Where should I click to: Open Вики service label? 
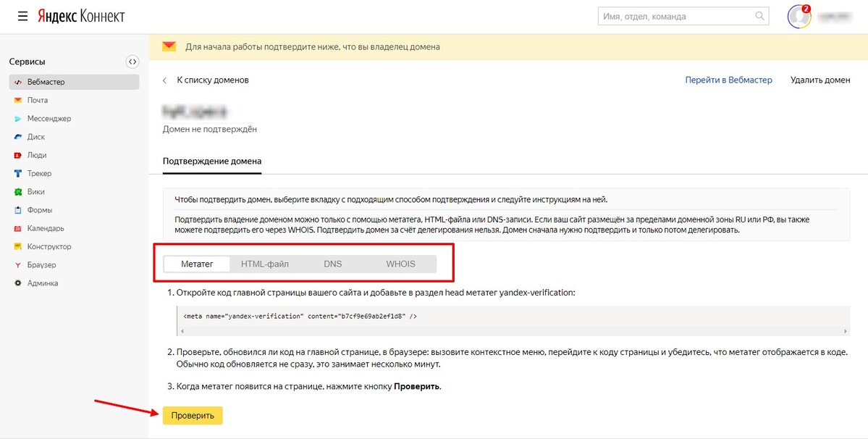(x=36, y=191)
